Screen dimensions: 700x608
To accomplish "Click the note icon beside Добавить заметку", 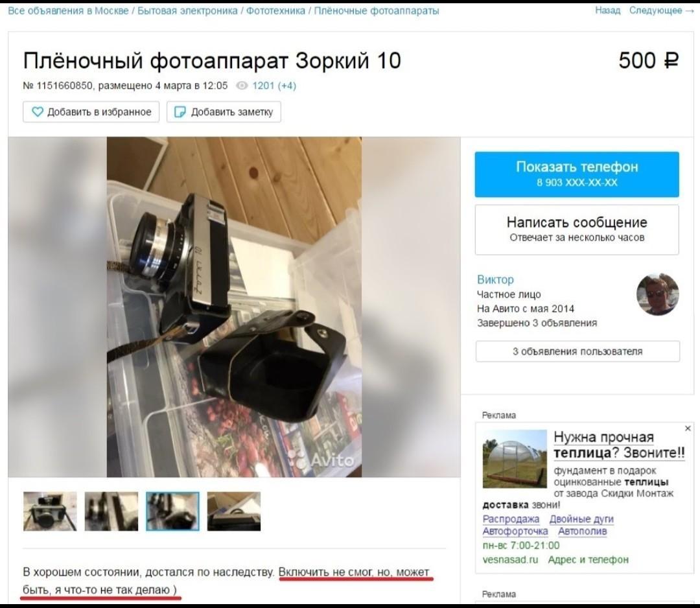I will pos(180,111).
